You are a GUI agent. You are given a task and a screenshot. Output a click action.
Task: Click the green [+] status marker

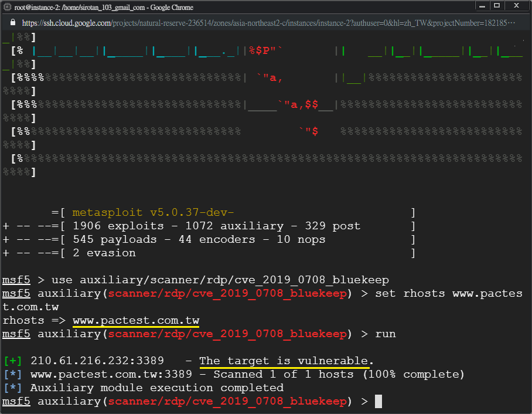pyautogui.click(x=13, y=361)
